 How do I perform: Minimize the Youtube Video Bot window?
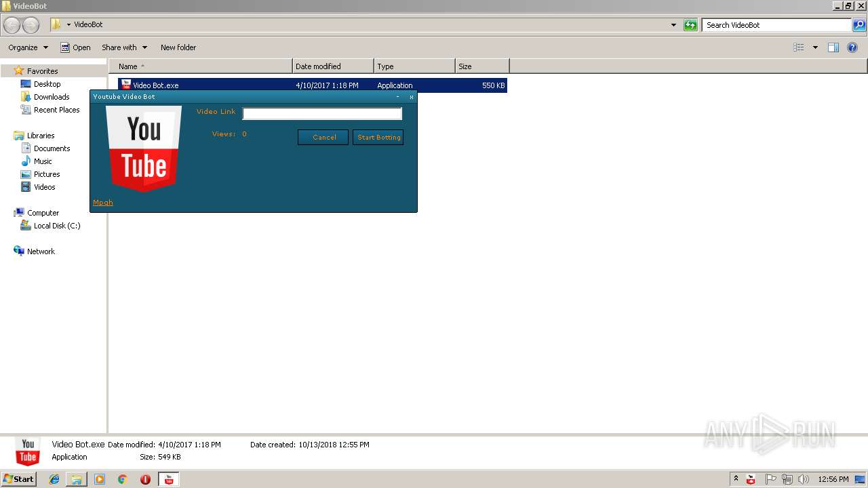tap(398, 97)
